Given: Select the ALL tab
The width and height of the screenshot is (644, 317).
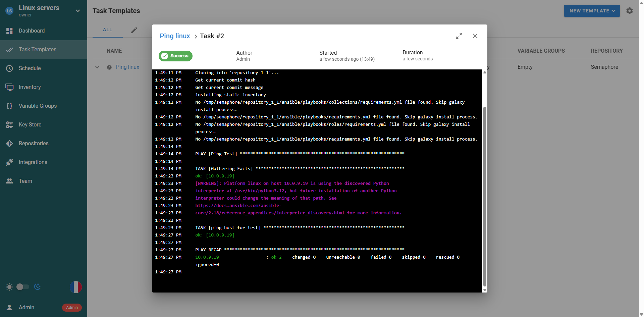Looking at the screenshot, I should [x=107, y=30].
